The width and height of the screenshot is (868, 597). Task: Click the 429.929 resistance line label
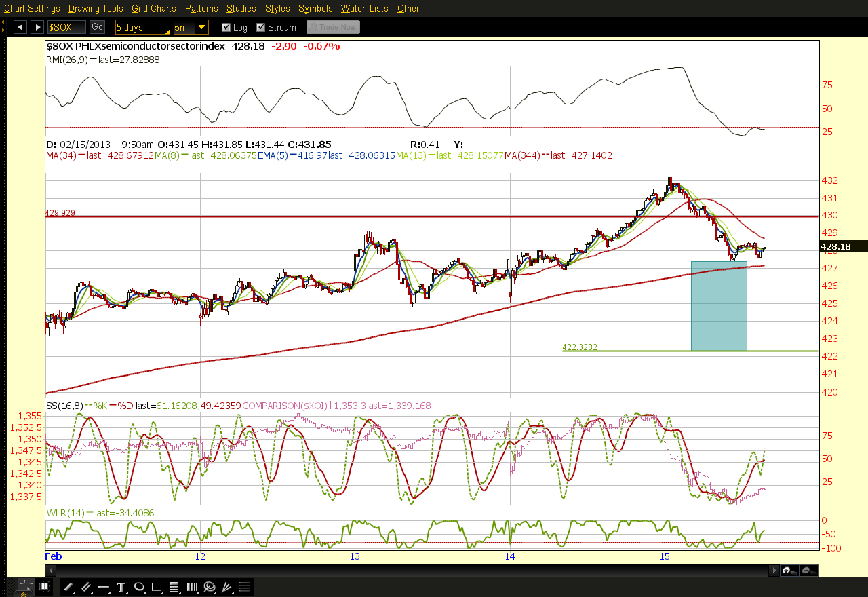60,212
